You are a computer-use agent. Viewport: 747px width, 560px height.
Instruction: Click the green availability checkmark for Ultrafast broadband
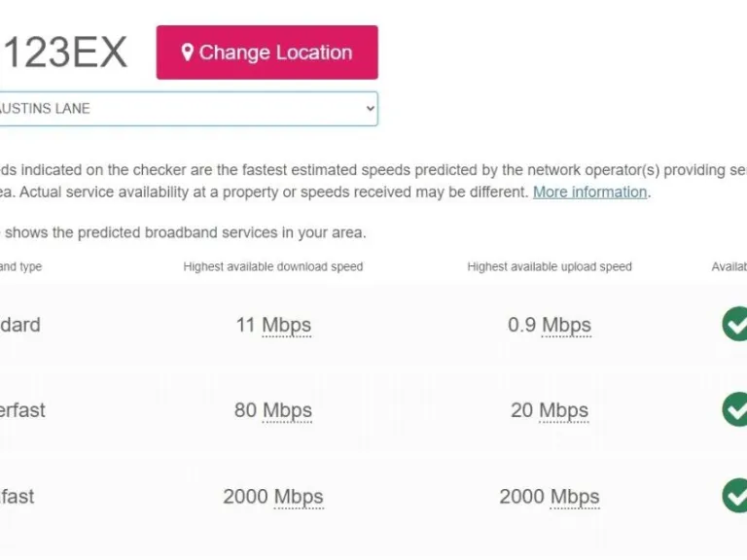[736, 496]
